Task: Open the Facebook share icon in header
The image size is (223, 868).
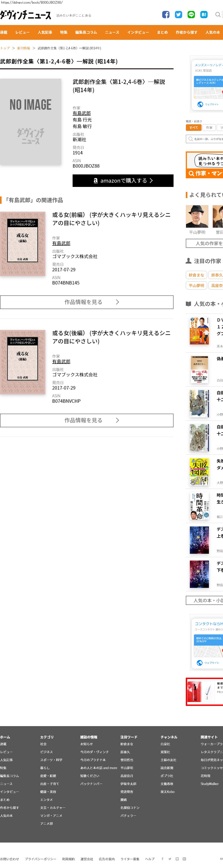Action: 166,15
